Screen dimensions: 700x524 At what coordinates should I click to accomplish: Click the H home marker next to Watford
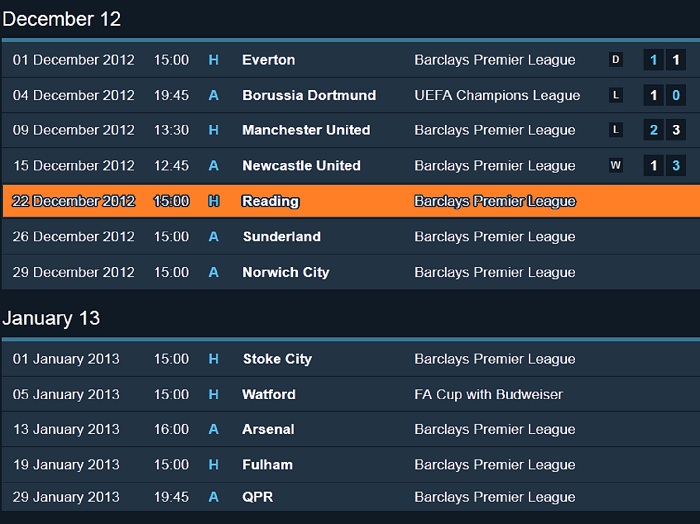tap(213, 395)
